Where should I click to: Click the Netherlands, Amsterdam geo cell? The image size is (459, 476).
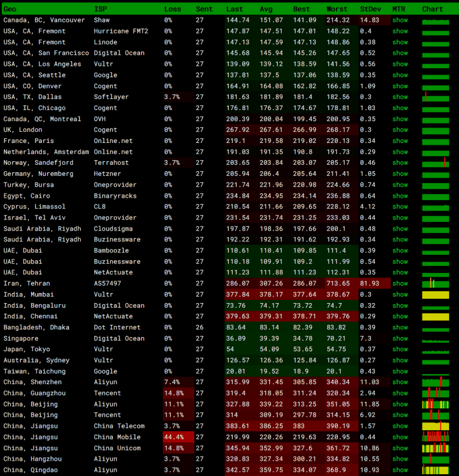46,152
